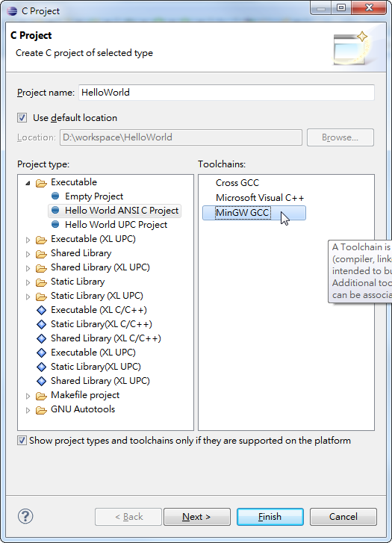This screenshot has height=543, width=392.
Task: Select Microsoft Visual C++ toolchain
Action: click(x=260, y=198)
